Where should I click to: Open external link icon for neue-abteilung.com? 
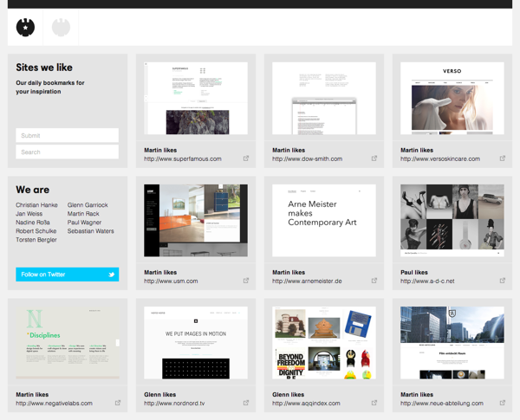point(503,403)
